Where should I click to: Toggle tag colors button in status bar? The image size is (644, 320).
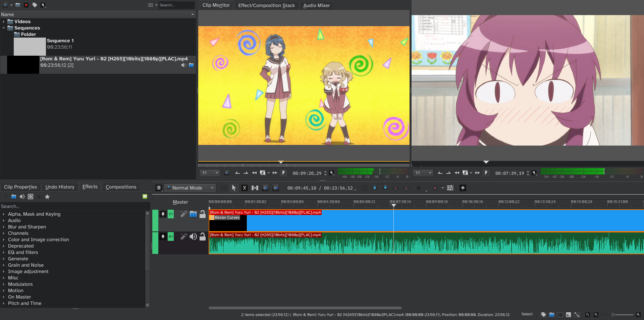click(544, 315)
